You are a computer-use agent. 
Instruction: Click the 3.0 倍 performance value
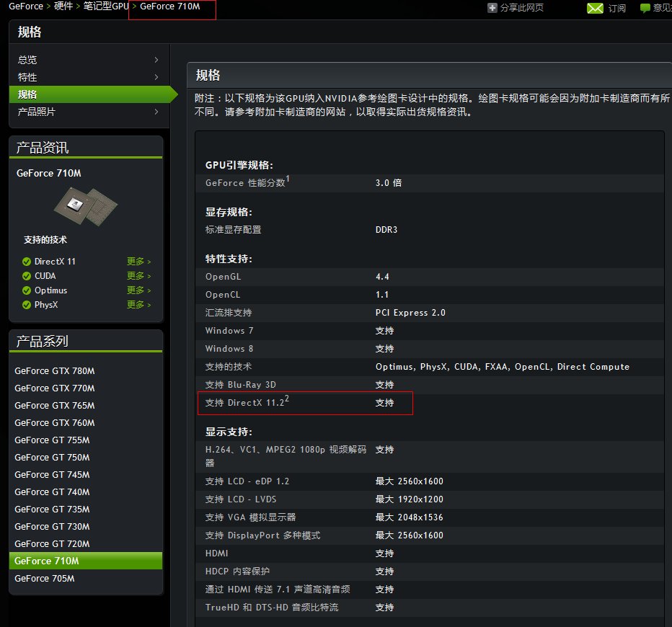(x=389, y=182)
